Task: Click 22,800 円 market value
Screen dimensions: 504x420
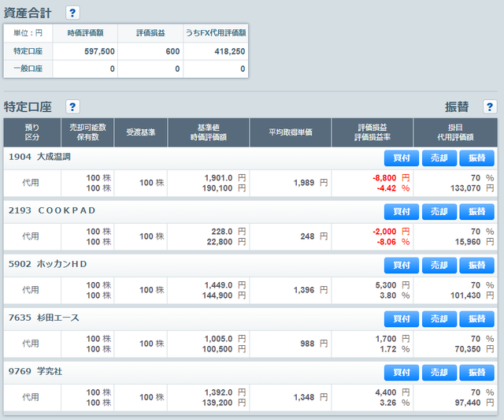Action: 226,242
